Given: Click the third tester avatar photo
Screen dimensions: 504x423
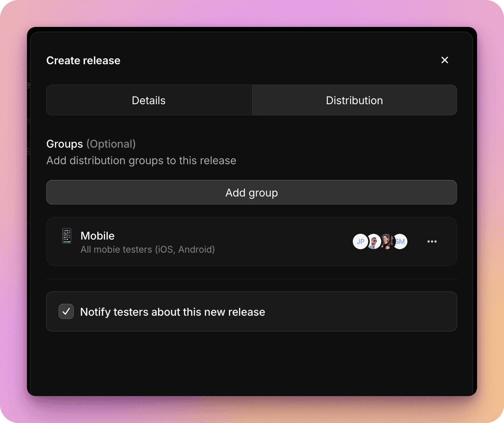Looking at the screenshot, I should (x=387, y=241).
